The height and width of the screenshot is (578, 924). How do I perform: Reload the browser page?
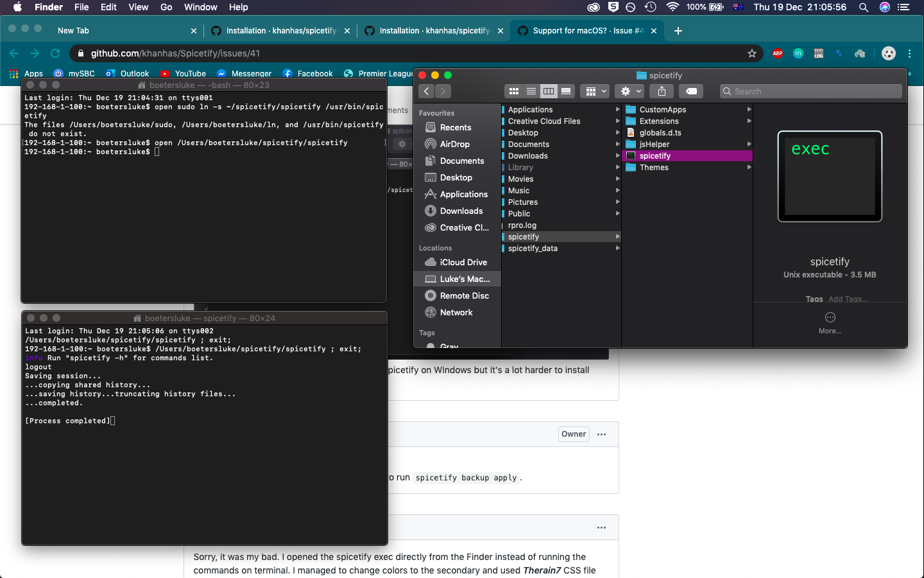pos(55,53)
